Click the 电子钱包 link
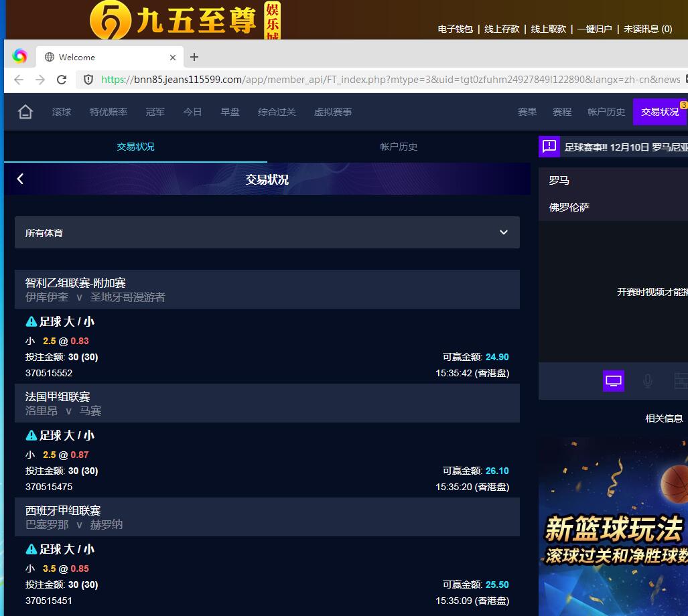 pyautogui.click(x=455, y=29)
